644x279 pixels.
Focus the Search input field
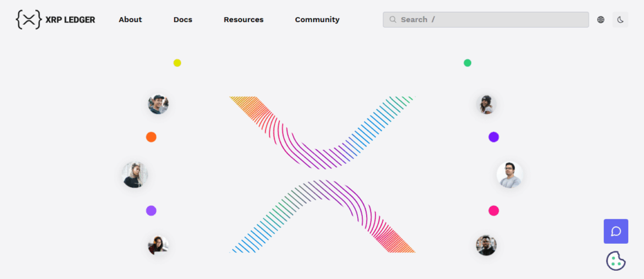[486, 20]
